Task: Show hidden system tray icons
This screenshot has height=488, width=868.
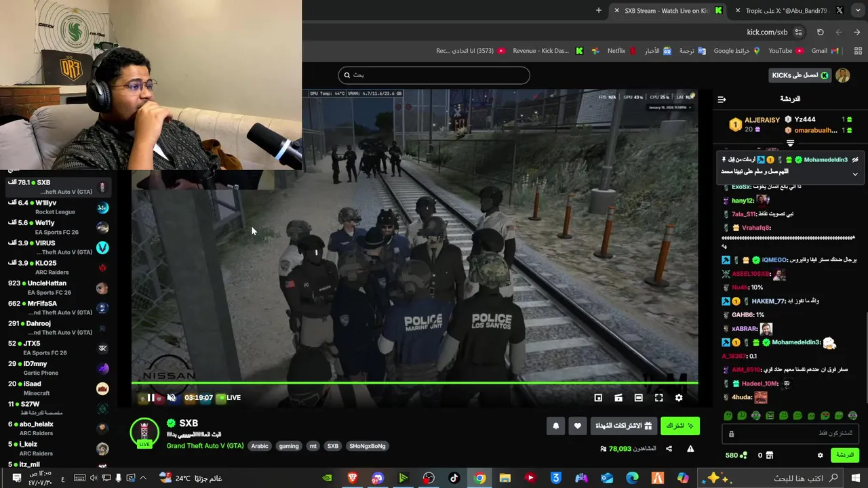Action: coord(143,478)
